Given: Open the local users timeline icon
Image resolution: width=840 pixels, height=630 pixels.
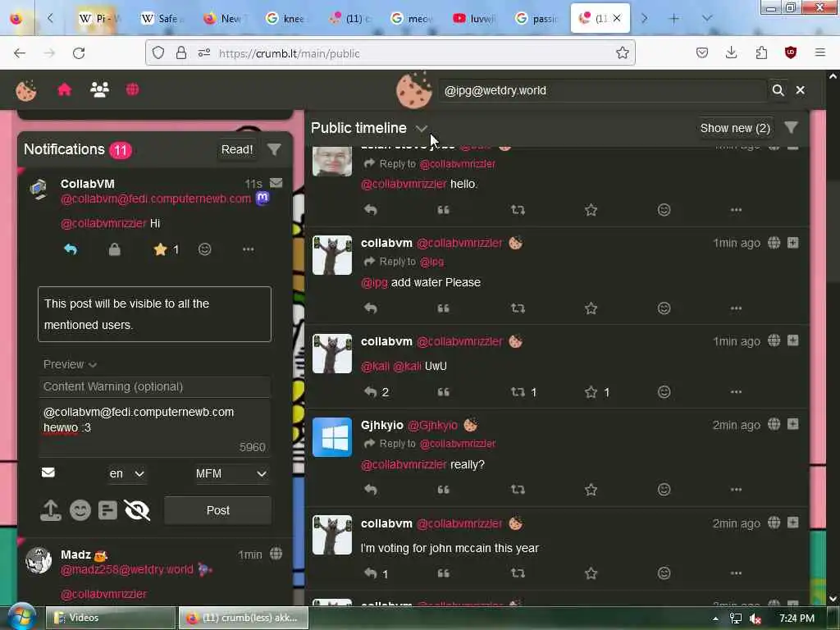Looking at the screenshot, I should (x=99, y=89).
